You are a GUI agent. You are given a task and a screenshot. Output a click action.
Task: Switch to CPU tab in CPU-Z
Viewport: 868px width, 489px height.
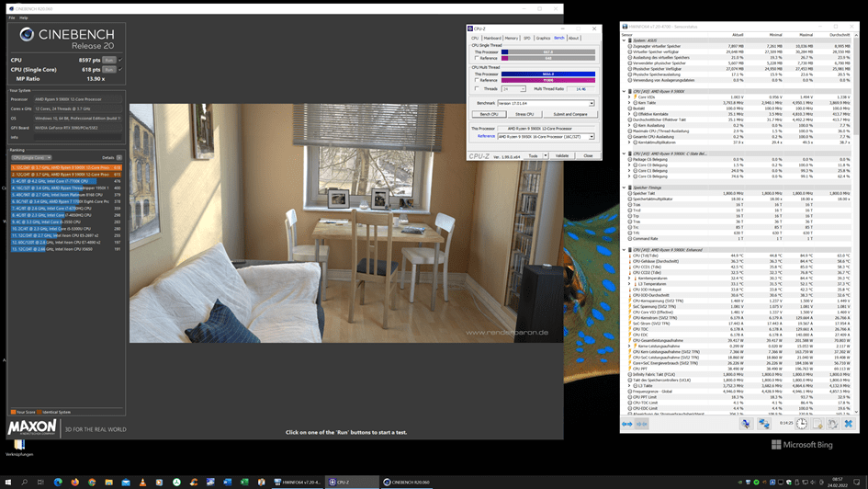(474, 39)
